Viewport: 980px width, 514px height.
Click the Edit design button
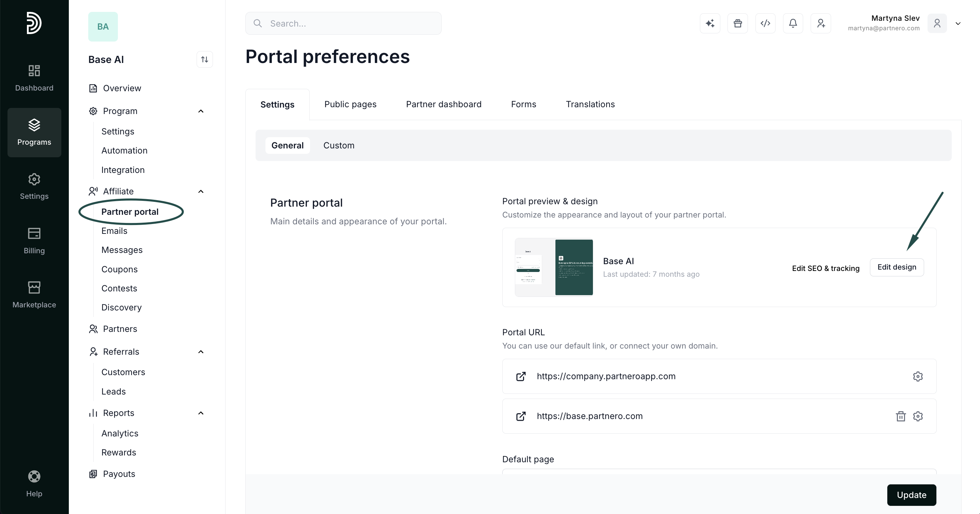(x=897, y=267)
